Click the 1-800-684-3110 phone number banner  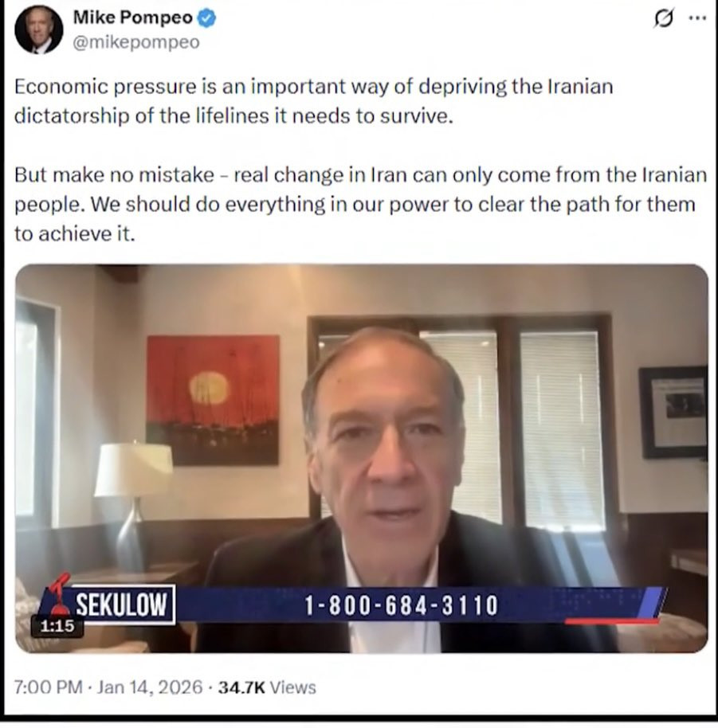[x=402, y=605]
